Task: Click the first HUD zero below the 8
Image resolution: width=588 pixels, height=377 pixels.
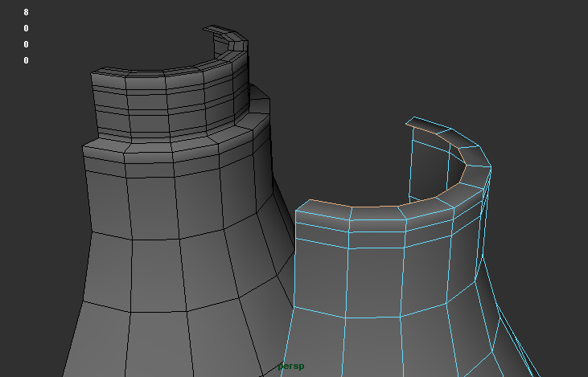Action: point(26,28)
